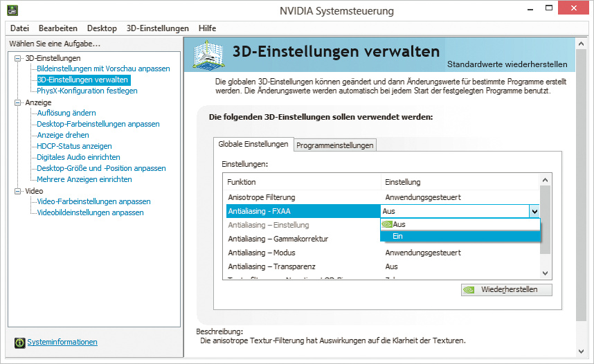Open the Bearbeiten menu
The width and height of the screenshot is (594, 364).
click(x=58, y=28)
